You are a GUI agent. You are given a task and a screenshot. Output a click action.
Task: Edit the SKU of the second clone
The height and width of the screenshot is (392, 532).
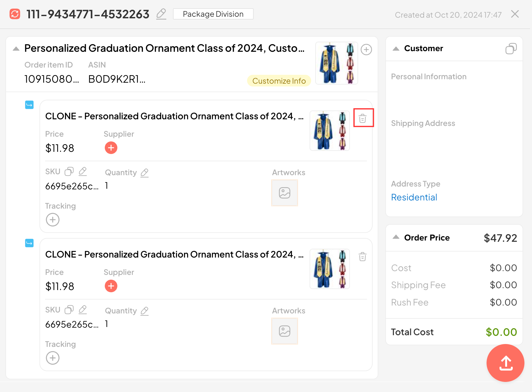(x=83, y=310)
